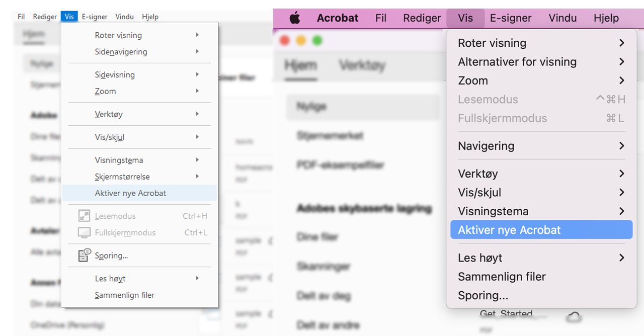
Task: Click the Fullskjermmodus monitor icon
Action: coord(84,233)
